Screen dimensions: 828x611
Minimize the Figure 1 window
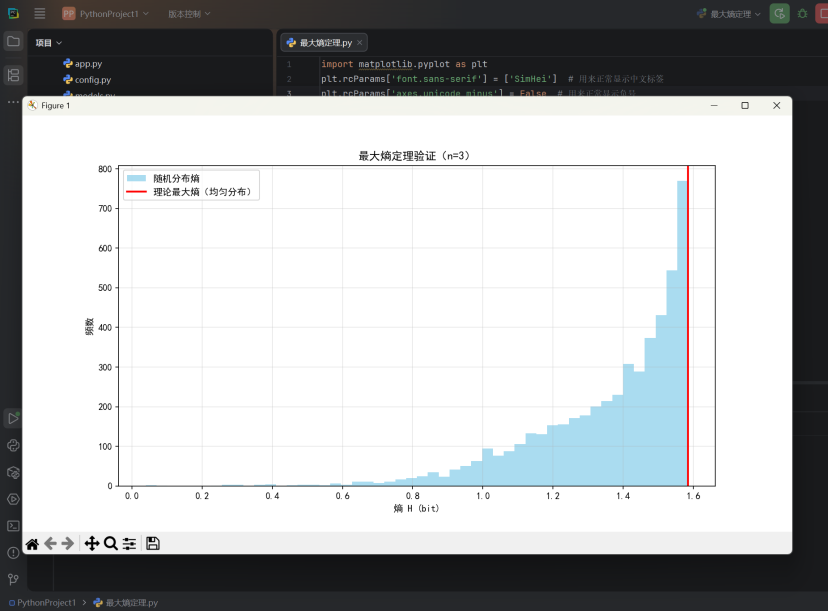coord(714,106)
